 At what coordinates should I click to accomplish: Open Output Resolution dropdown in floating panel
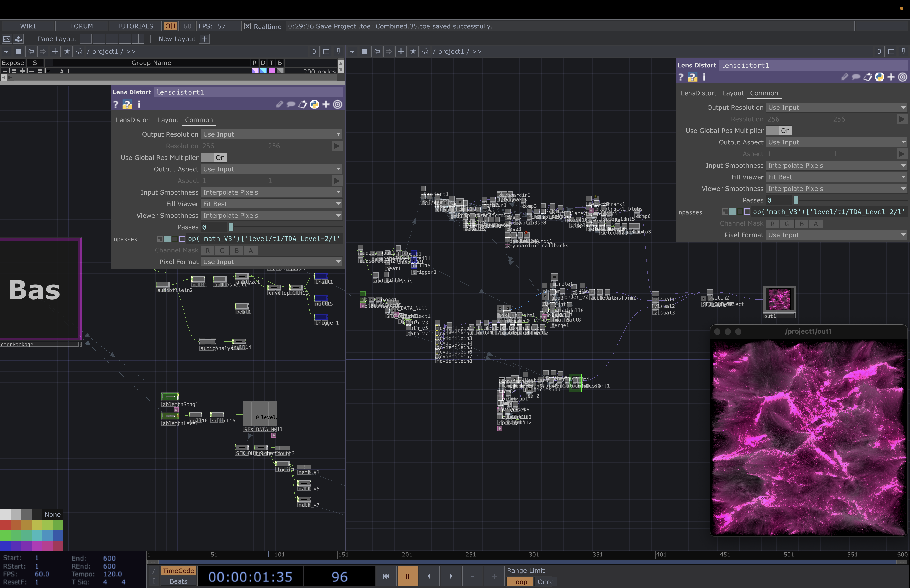(271, 134)
